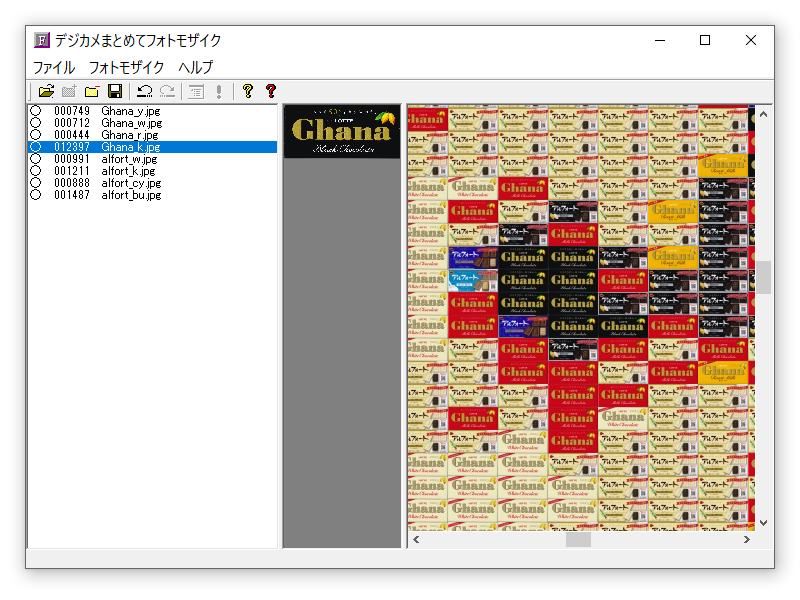The image size is (800, 600).
Task: Minimize the フォトモザイク window
Action: [x=660, y=40]
